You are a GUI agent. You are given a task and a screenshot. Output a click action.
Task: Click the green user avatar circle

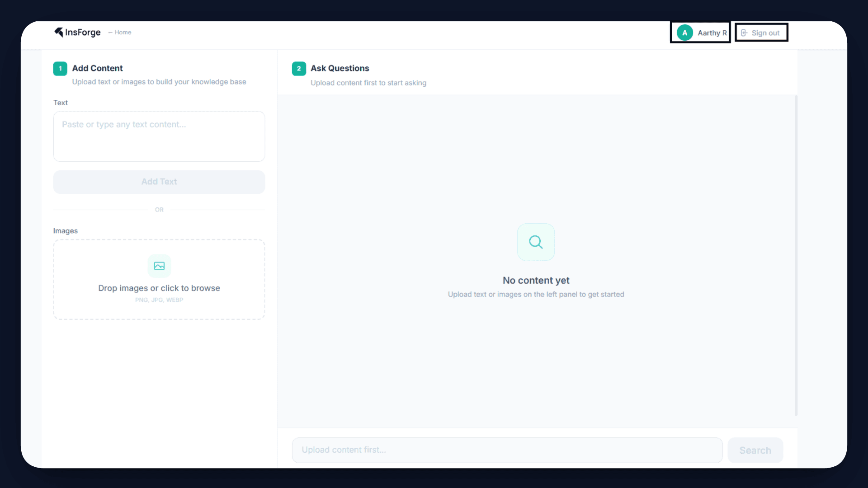coord(684,33)
